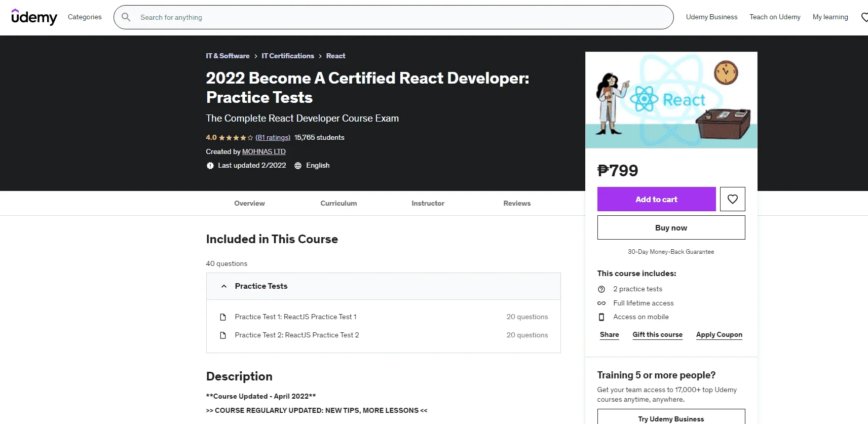
Task: Click the 15,765 students text
Action: [x=319, y=138]
